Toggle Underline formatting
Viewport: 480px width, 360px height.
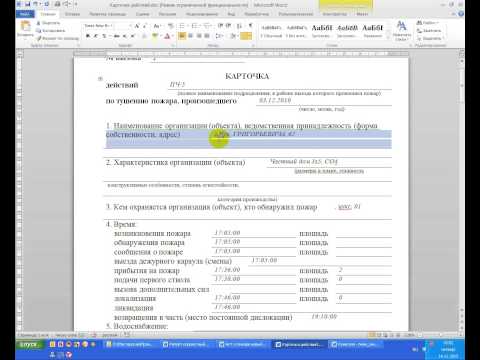coord(105,36)
